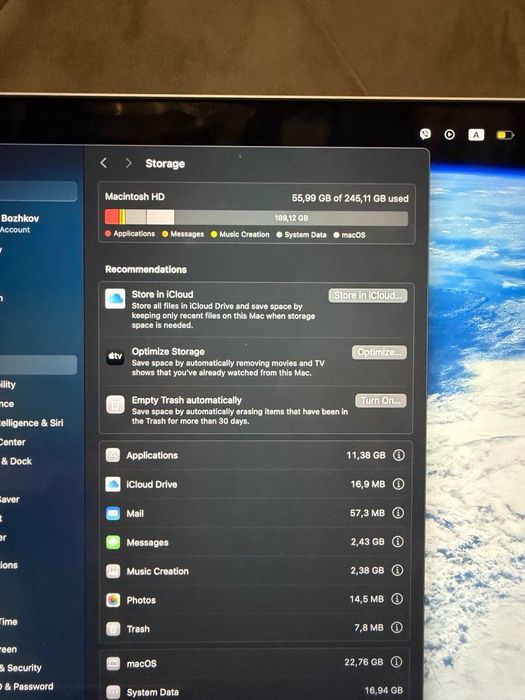Click the Storage window title
Viewport: 525px width, 700px height.
[x=165, y=163]
